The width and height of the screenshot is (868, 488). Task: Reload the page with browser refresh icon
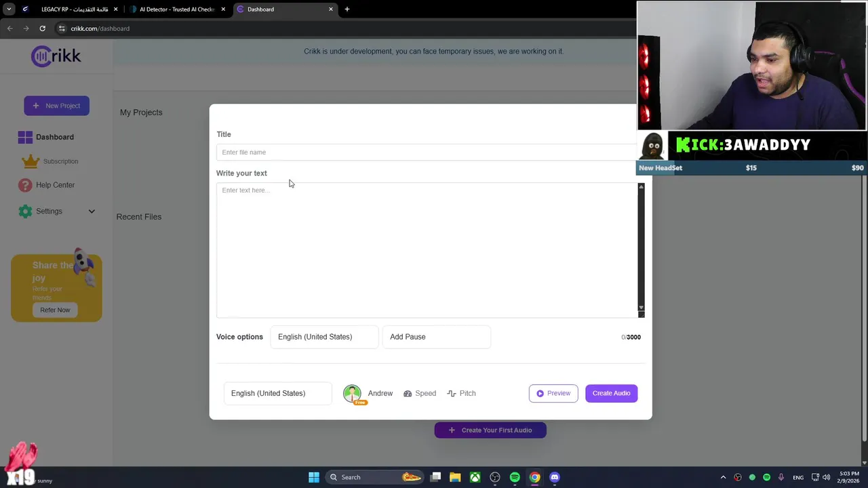tap(42, 28)
